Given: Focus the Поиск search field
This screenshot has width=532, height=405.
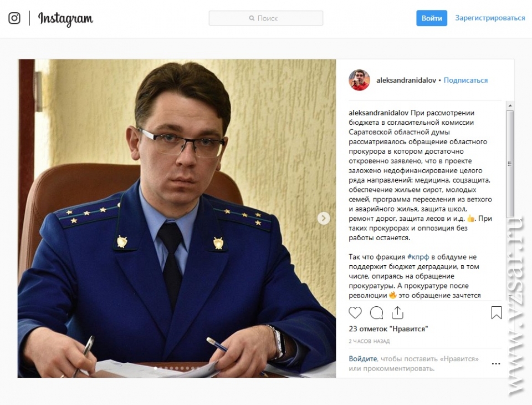Looking at the screenshot, I should tap(266, 18).
